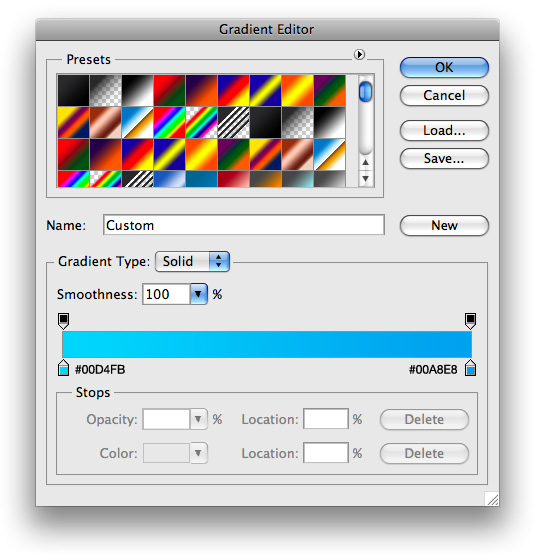
Task: Create a new preset with New button
Action: click(x=444, y=225)
